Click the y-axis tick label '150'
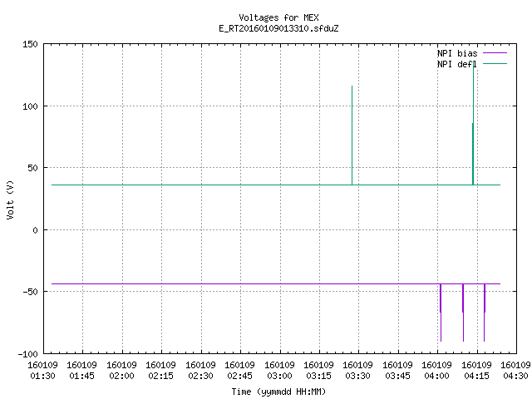 [x=30, y=44]
